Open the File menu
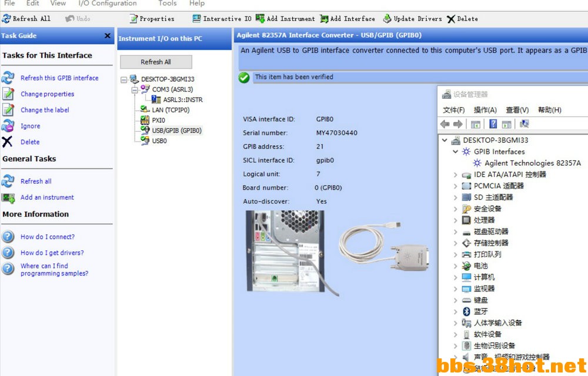 tap(9, 4)
